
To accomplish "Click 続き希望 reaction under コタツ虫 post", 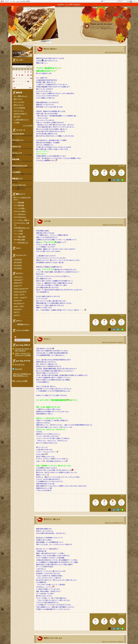I will point(113,322).
